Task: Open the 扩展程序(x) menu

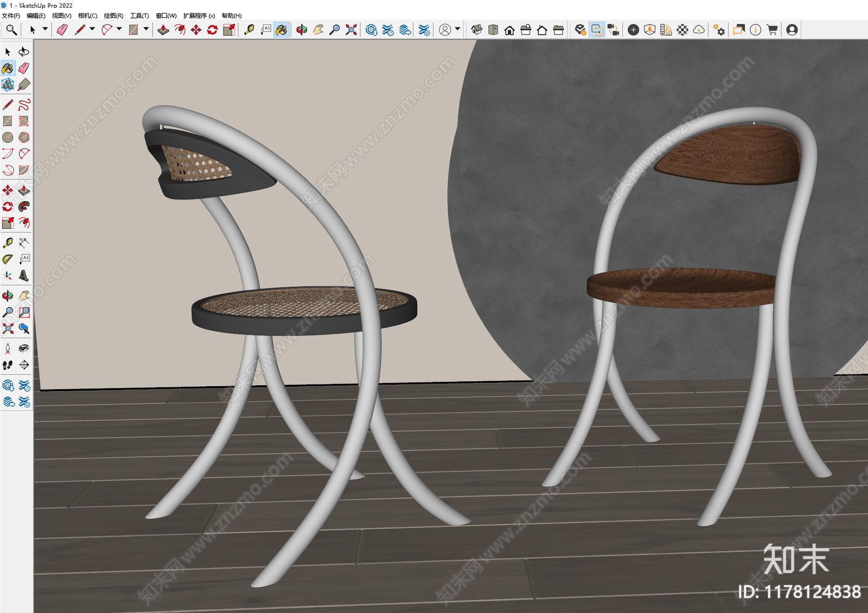Action: [x=199, y=16]
